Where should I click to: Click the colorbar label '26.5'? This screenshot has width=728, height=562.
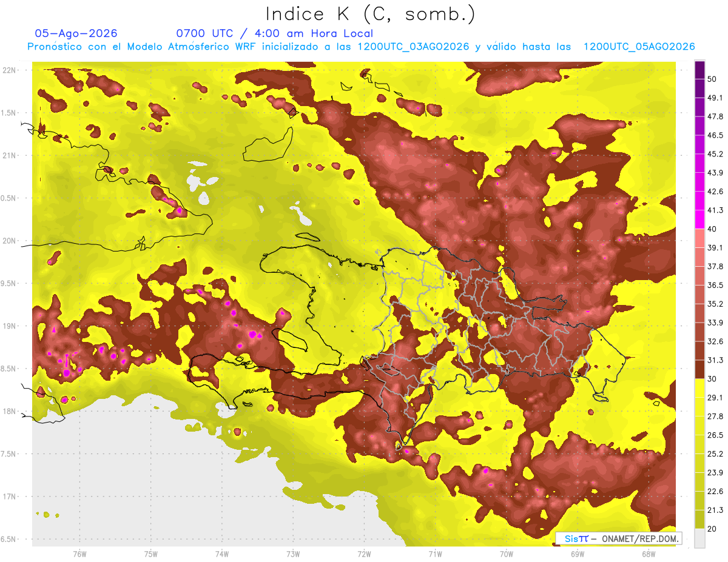[715, 435]
